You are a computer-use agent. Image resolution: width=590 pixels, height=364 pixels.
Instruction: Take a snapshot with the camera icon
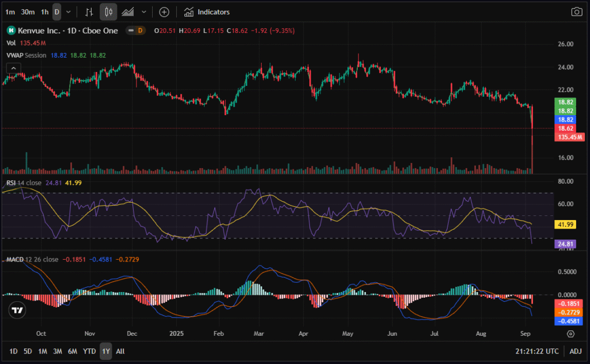[576, 12]
